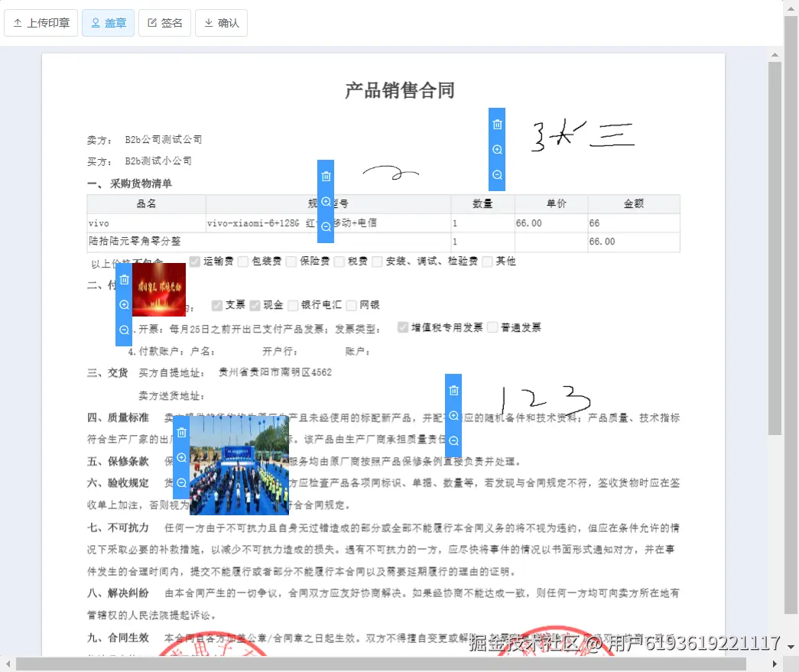Zoom out the 123 handwritten signature
This screenshot has height=672, width=799.
pyautogui.click(x=453, y=440)
